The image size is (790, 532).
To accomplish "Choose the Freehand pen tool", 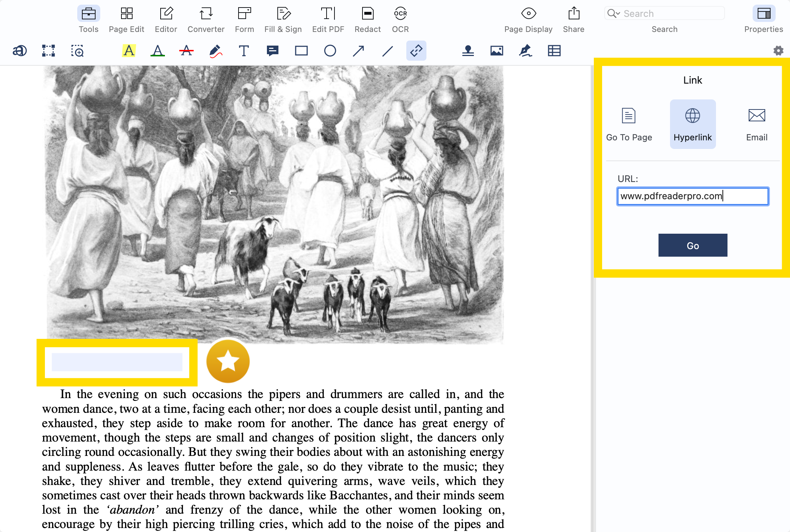I will (215, 51).
